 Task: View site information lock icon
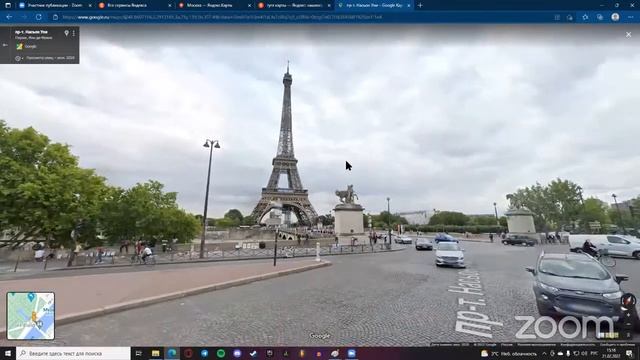(x=56, y=17)
